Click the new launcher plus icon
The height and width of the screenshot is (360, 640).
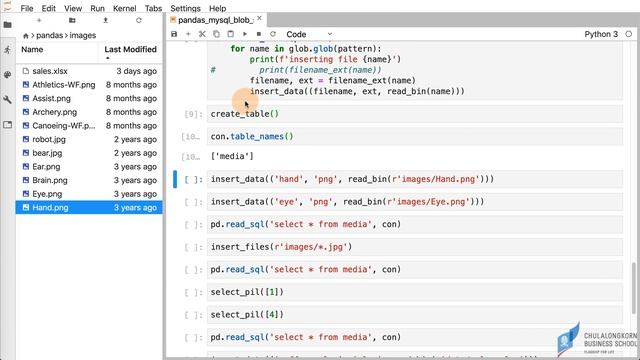[39, 20]
